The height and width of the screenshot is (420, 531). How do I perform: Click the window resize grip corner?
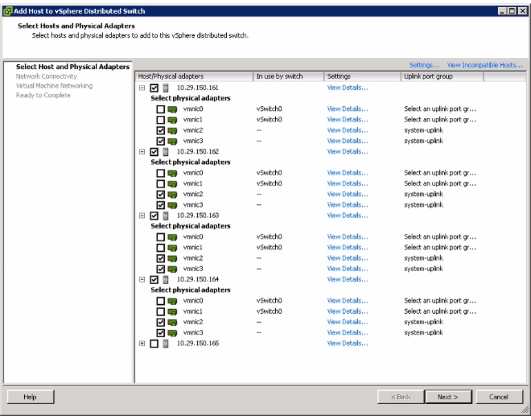tap(525, 410)
